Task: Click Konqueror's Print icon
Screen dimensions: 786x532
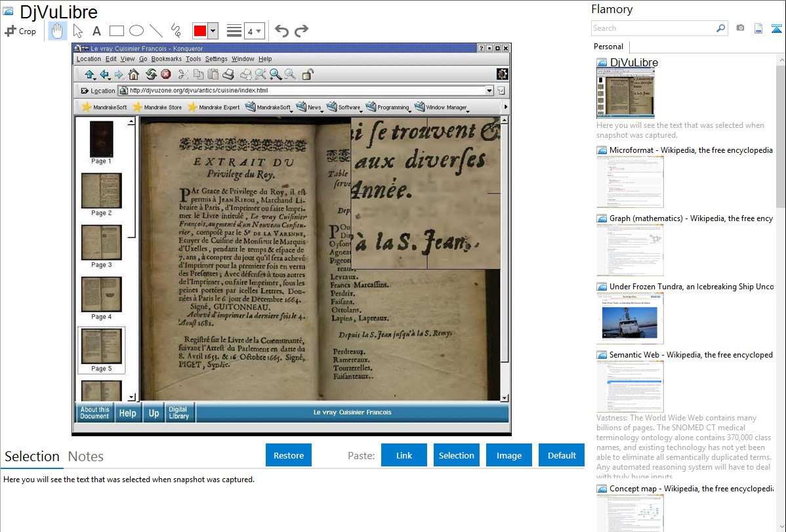Action: click(x=228, y=75)
